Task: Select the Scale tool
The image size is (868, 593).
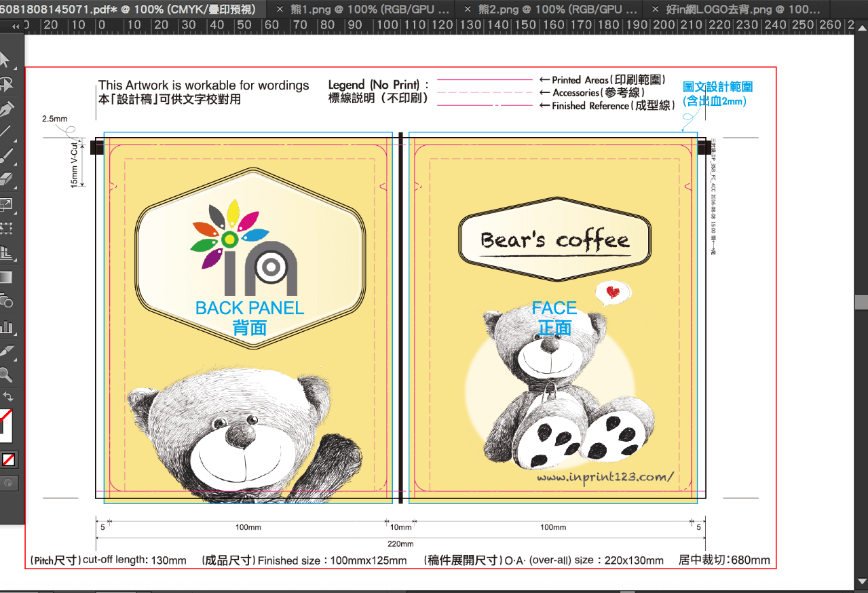Action: pos(6,204)
